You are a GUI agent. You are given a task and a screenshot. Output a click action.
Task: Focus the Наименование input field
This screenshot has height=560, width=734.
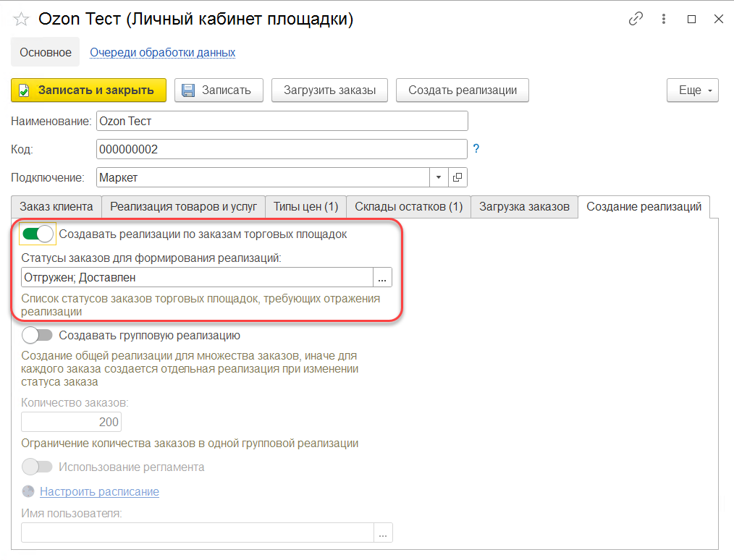pyautogui.click(x=282, y=121)
